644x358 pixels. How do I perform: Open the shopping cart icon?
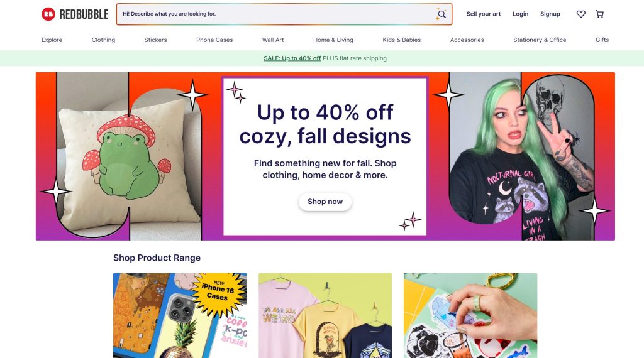pos(599,14)
